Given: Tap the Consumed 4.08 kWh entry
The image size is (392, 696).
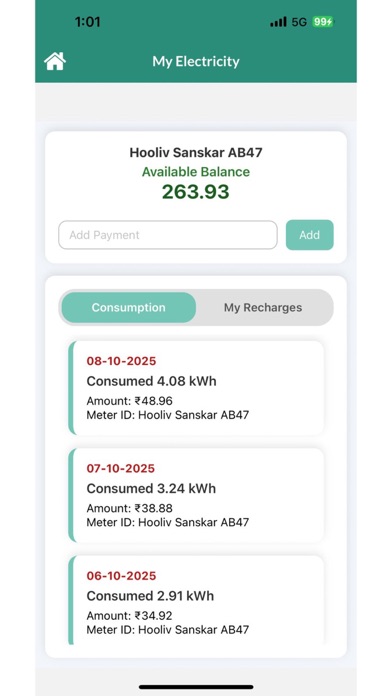Looking at the screenshot, I should [151, 381].
